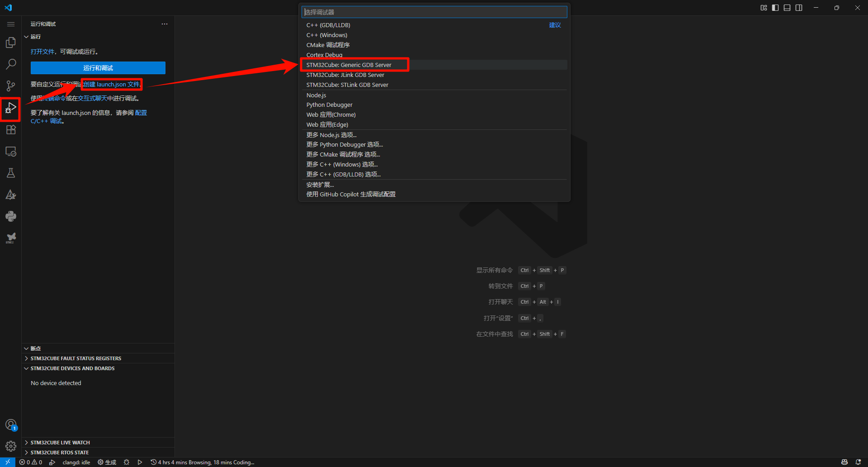This screenshot has width=868, height=467.
Task: Select Node.js debugger
Action: pyautogui.click(x=434, y=95)
